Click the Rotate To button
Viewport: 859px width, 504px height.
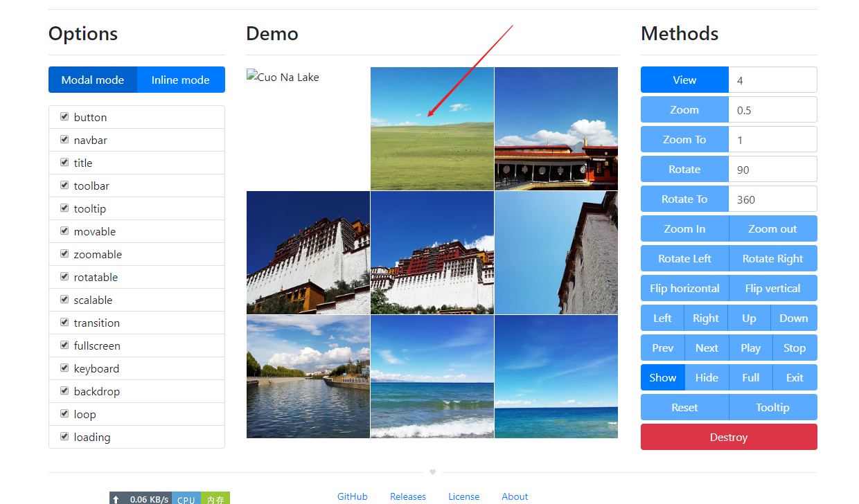pyautogui.click(x=684, y=199)
